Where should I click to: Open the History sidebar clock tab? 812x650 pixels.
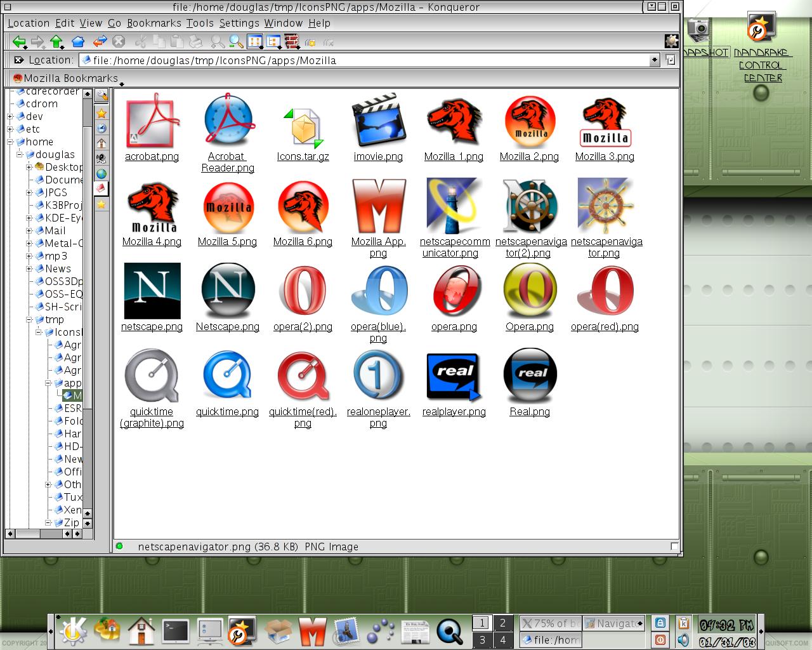(101, 128)
